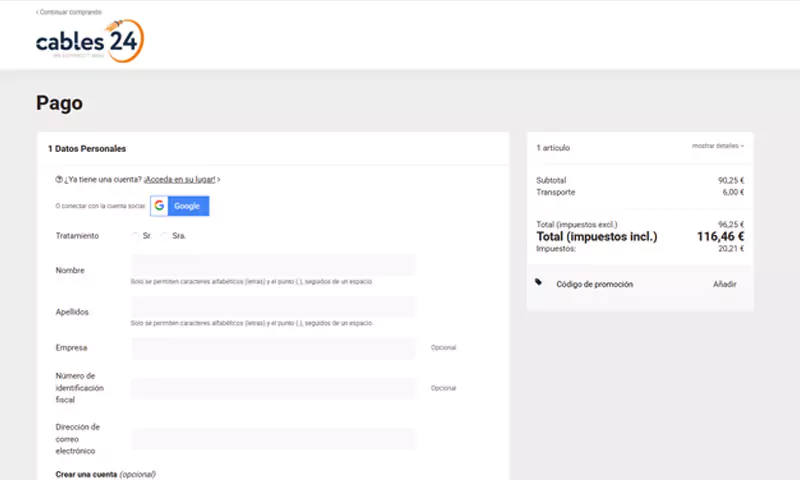
Task: Click the Crear una cuenta (opcional) text
Action: point(106,474)
